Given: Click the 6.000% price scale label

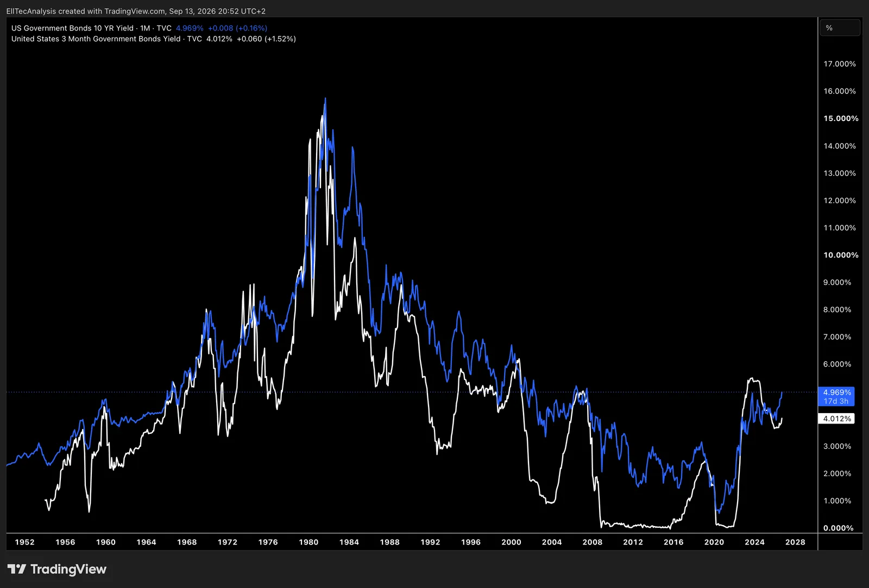Looking at the screenshot, I should (837, 364).
